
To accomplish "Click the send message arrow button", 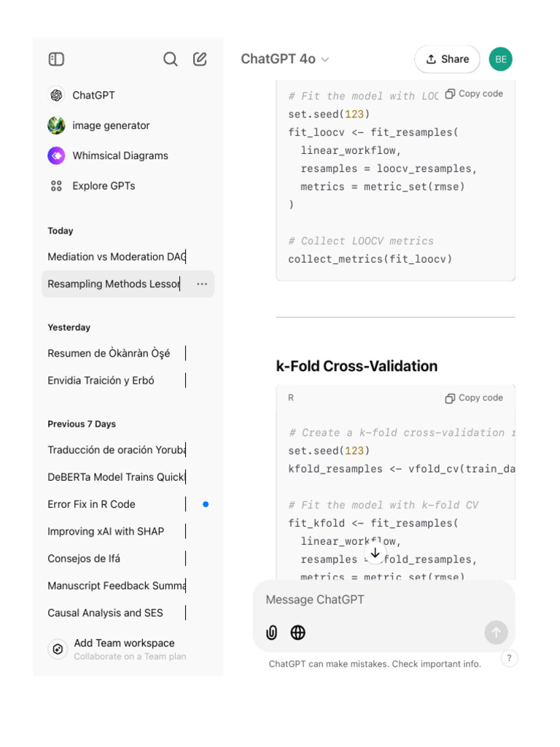I will click(496, 632).
